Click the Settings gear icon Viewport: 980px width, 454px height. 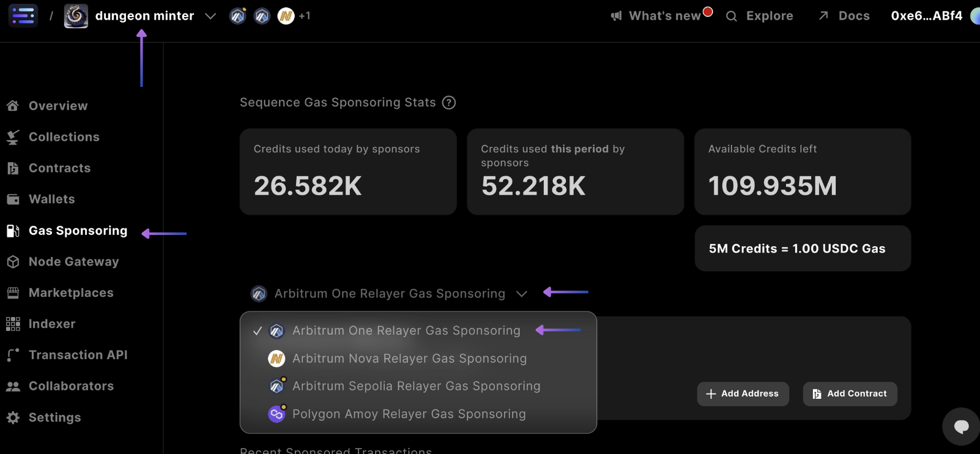coord(13,417)
